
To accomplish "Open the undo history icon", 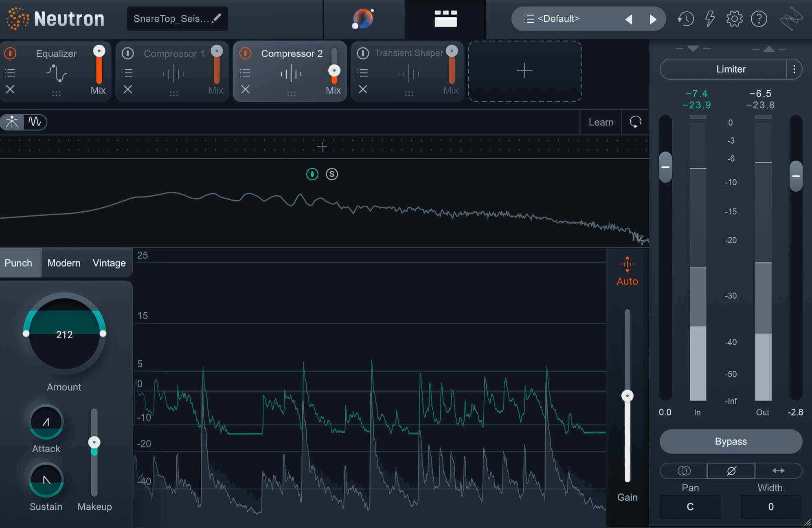I will click(x=685, y=19).
